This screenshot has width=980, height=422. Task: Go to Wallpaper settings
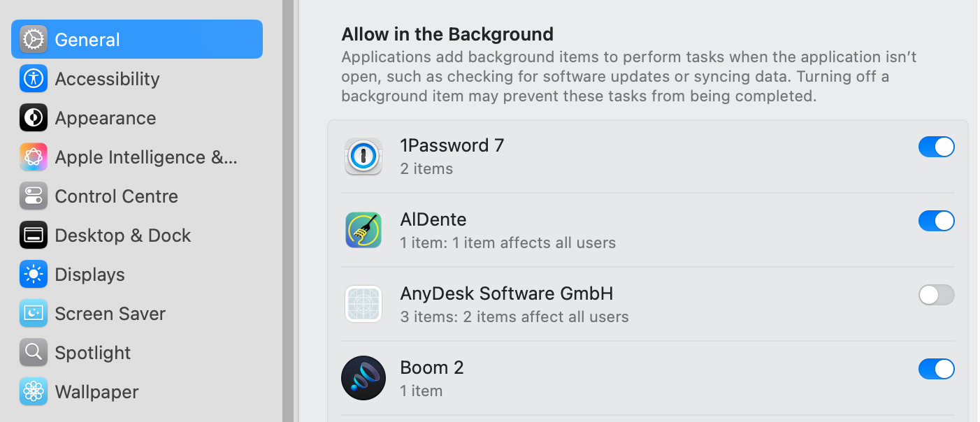[x=96, y=392]
